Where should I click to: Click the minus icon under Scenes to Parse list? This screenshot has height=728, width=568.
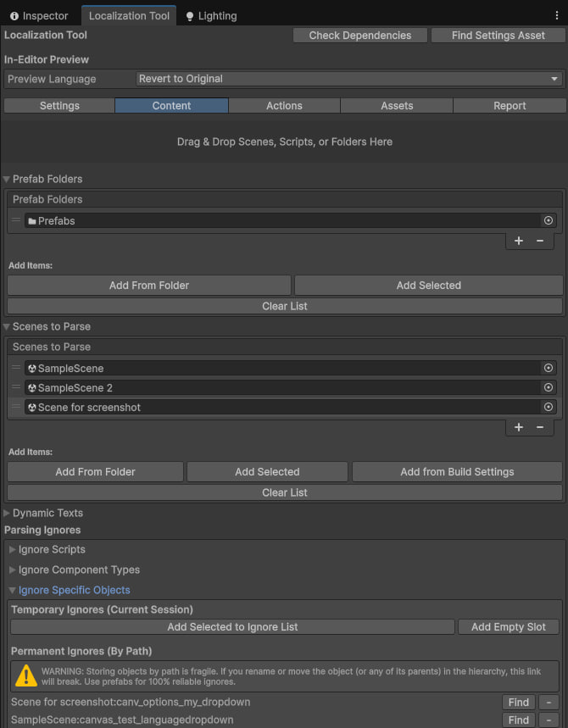[x=541, y=427]
